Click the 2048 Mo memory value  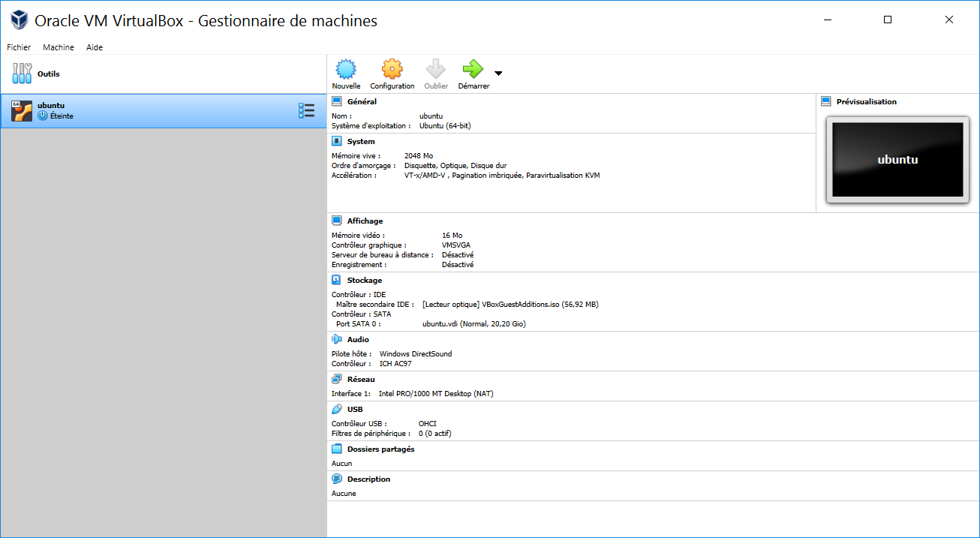[418, 156]
